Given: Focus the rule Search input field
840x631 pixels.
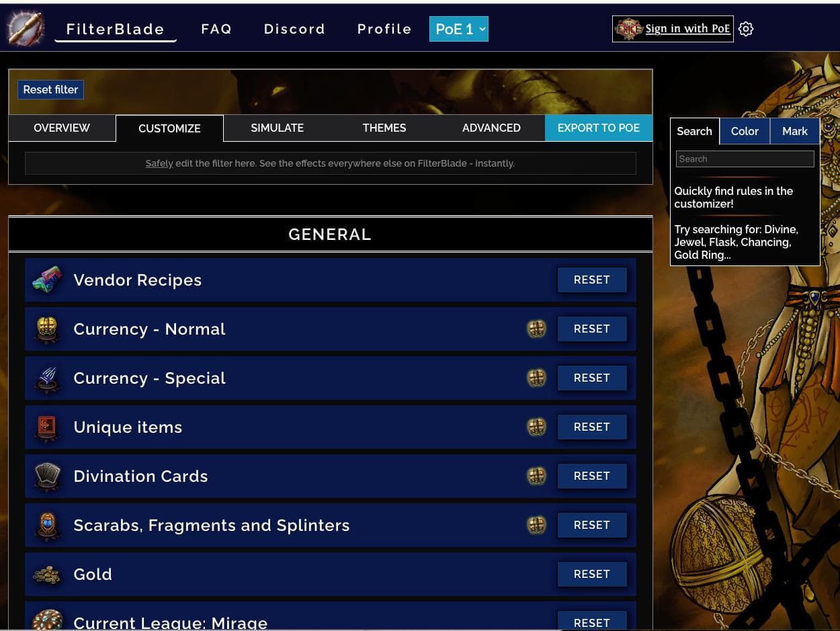Looking at the screenshot, I should tap(745, 159).
